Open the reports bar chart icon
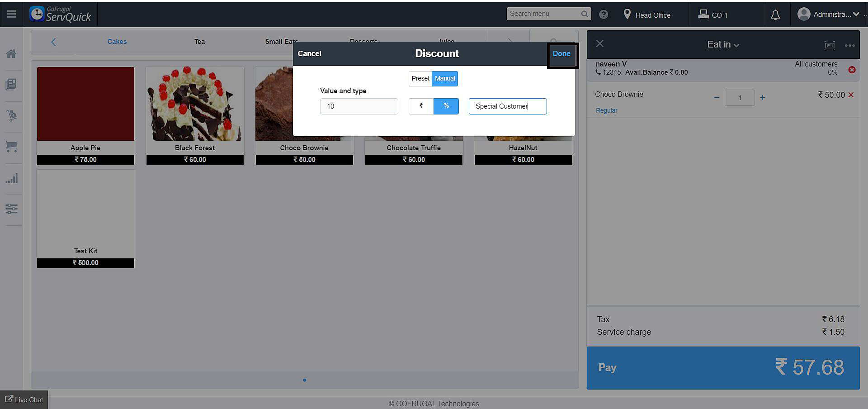 coord(11,178)
